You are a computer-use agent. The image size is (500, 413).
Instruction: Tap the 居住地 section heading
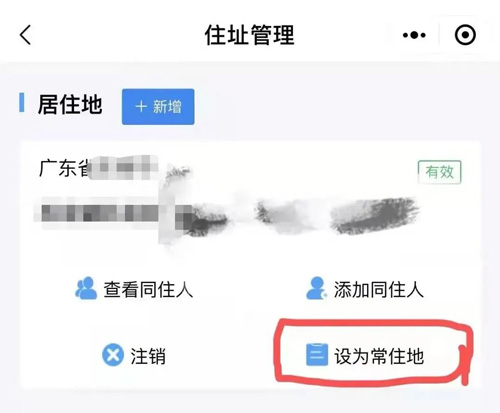(70, 104)
